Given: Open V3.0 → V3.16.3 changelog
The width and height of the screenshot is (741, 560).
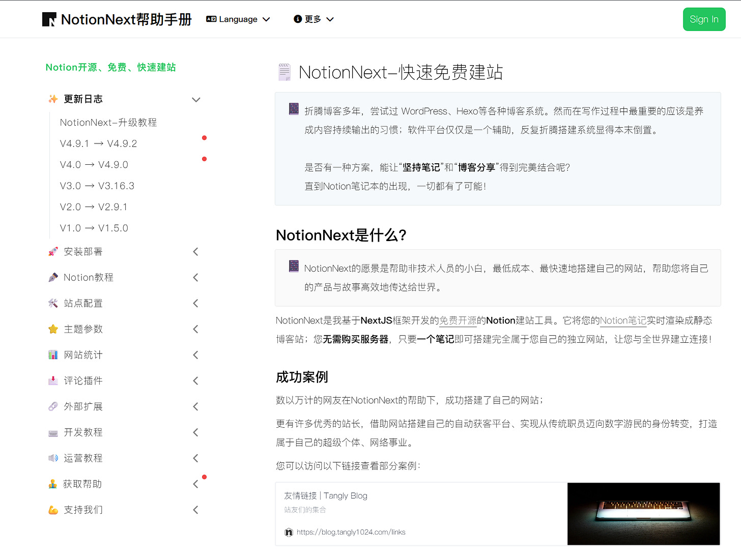Looking at the screenshot, I should coord(97,186).
